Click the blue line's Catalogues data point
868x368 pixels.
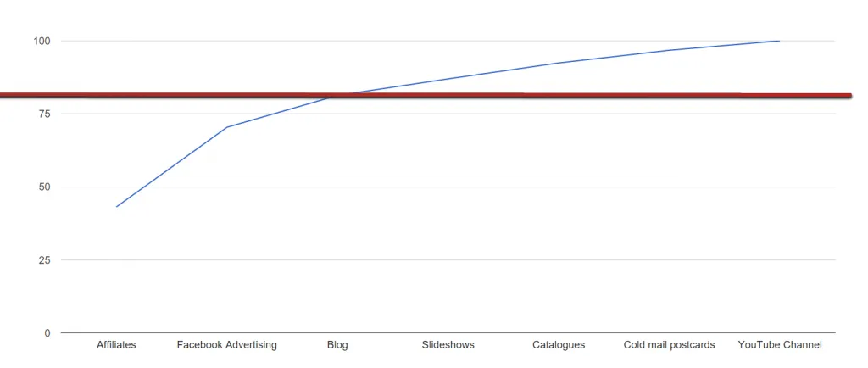pyautogui.click(x=559, y=63)
